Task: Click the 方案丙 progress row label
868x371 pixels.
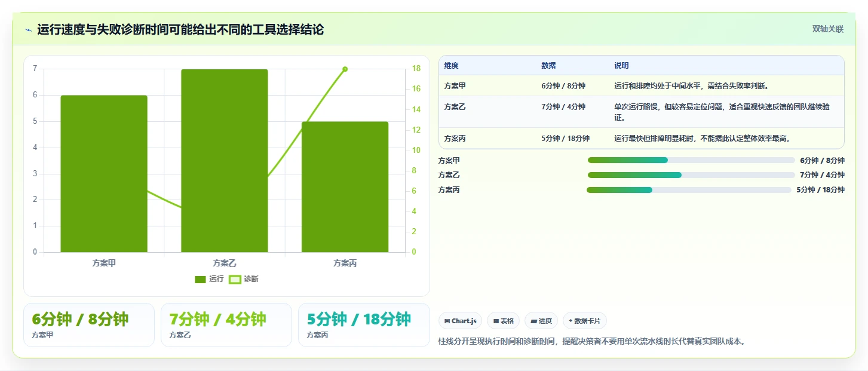Action: coord(449,190)
